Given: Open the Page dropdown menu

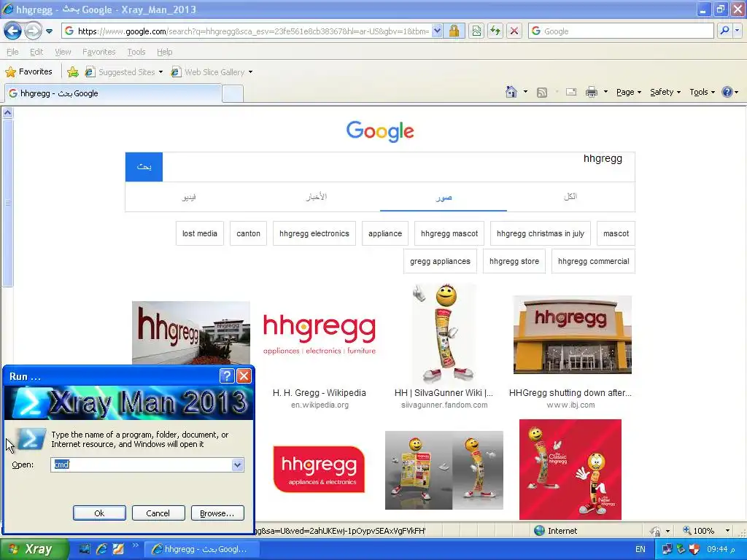Looking at the screenshot, I should [628, 93].
